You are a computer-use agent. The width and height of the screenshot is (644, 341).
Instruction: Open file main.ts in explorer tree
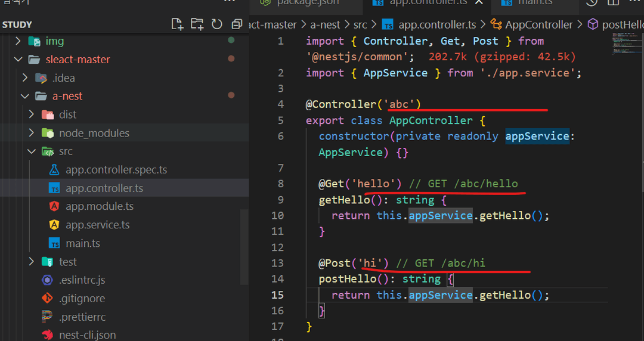point(82,243)
